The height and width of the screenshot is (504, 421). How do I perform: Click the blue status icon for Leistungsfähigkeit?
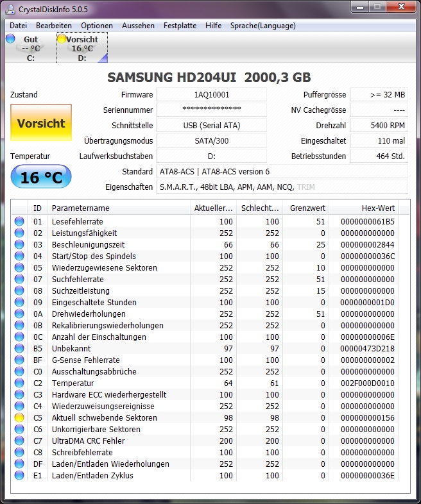(x=19, y=233)
